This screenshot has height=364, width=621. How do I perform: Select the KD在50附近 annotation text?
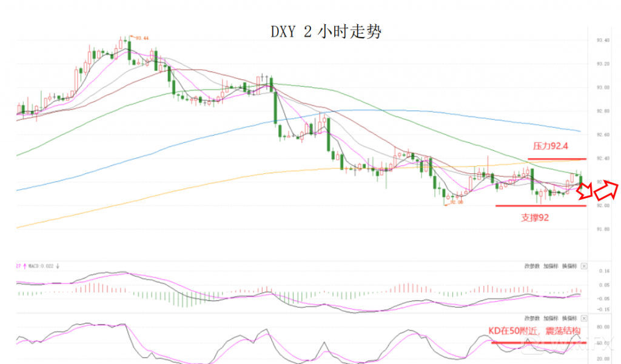pyautogui.click(x=535, y=331)
